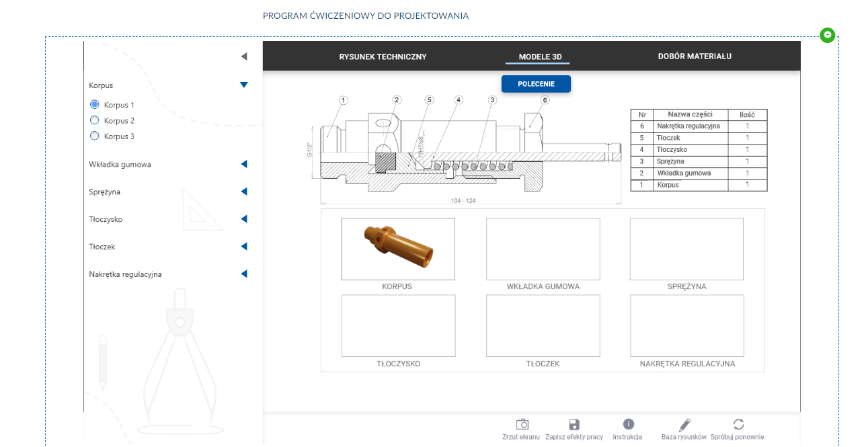Choose the Korpus 2 option

[x=95, y=120]
